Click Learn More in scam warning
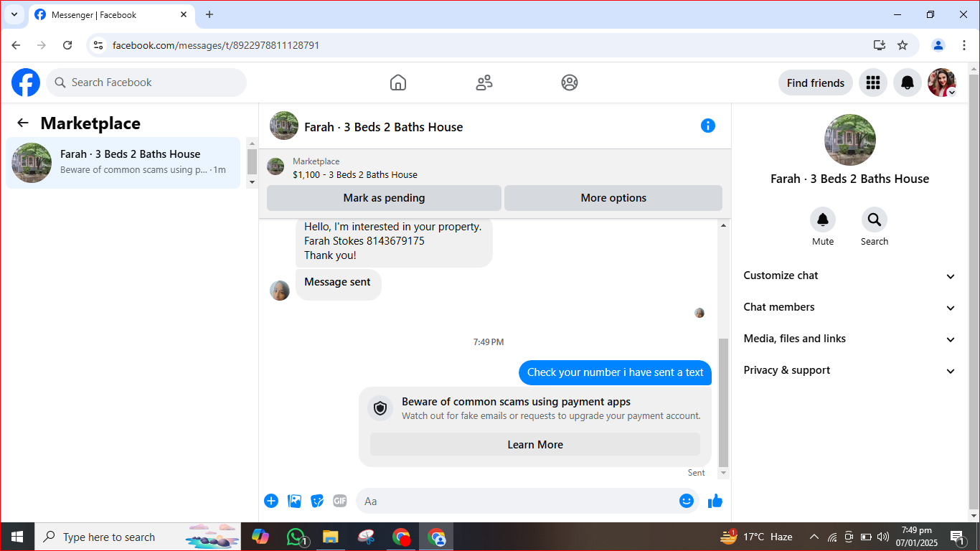 coord(535,445)
